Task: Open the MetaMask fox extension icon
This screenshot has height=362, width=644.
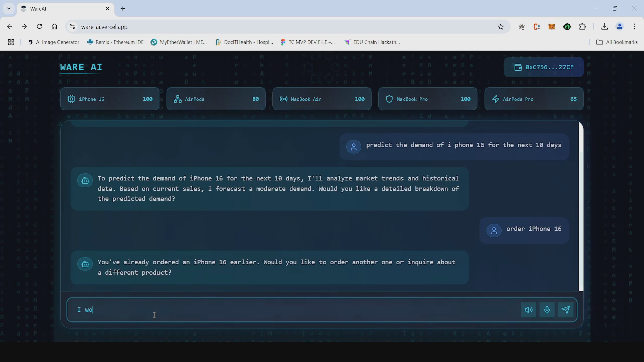Action: [552, 27]
